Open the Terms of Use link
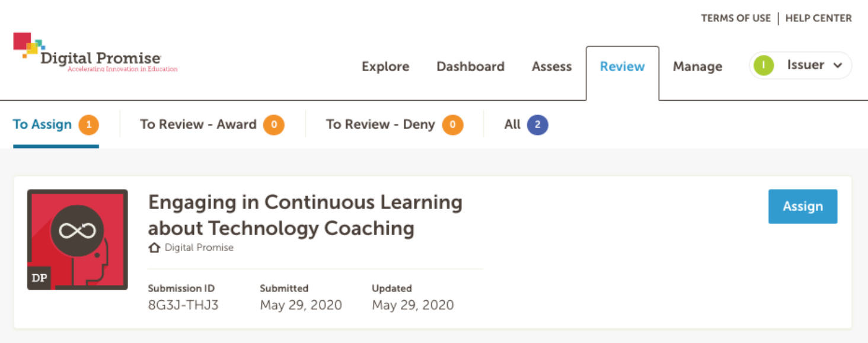This screenshot has height=343, width=868. pos(736,18)
